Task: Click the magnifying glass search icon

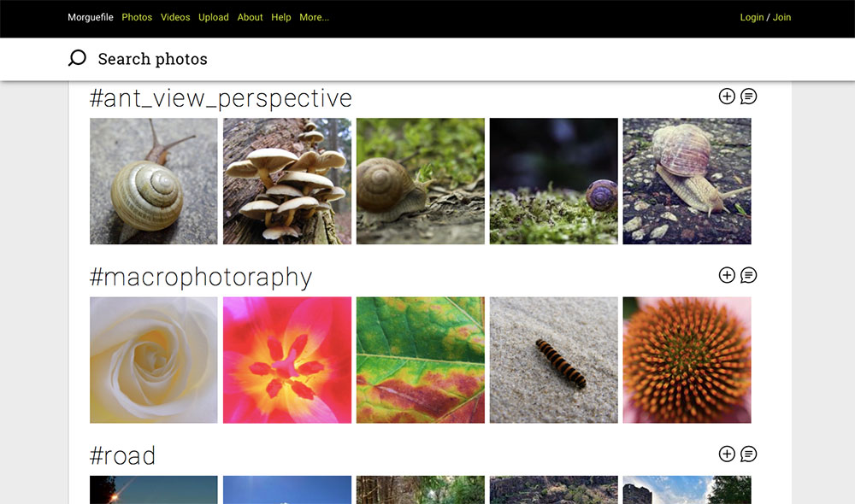Action: pos(77,58)
